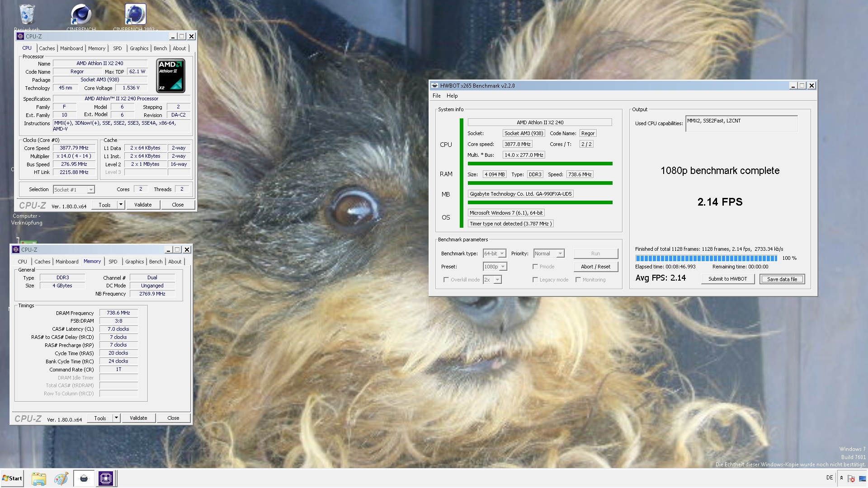The width and height of the screenshot is (868, 488).
Task: Switch to Caches tab in top CPU-Z
Action: coord(47,48)
